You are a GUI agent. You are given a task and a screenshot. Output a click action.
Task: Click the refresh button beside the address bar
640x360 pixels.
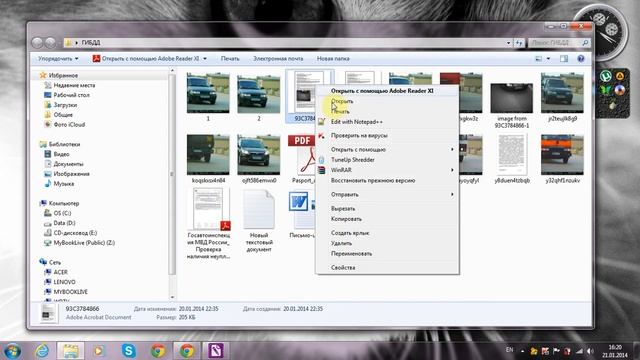pos(519,42)
